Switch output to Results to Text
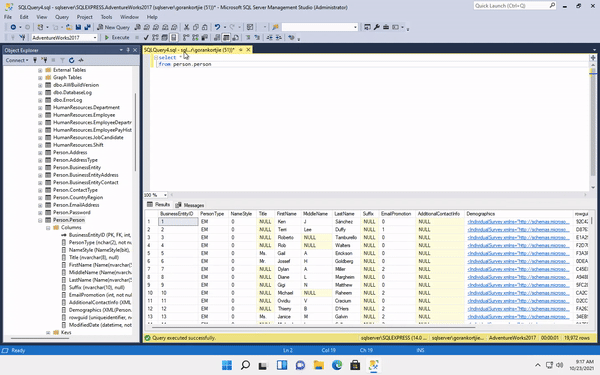 [x=217, y=38]
